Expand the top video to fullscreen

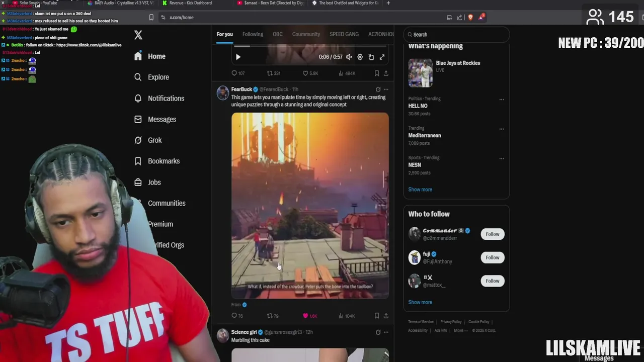[382, 57]
